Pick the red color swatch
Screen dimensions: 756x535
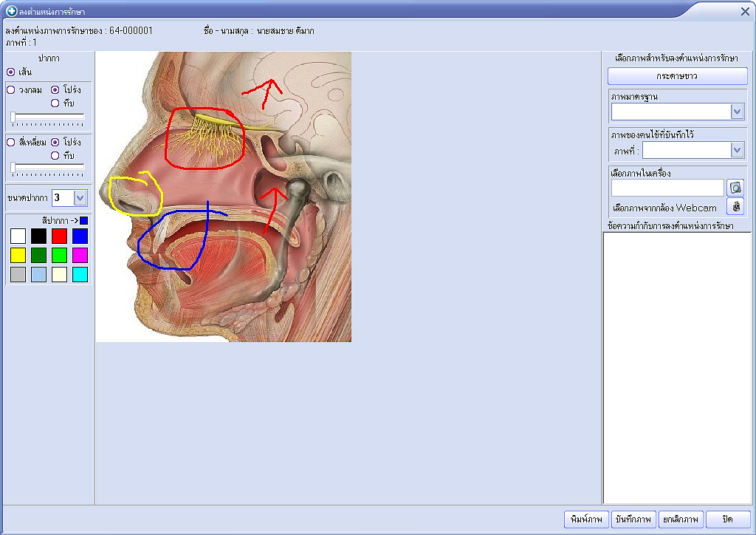pyautogui.click(x=59, y=236)
